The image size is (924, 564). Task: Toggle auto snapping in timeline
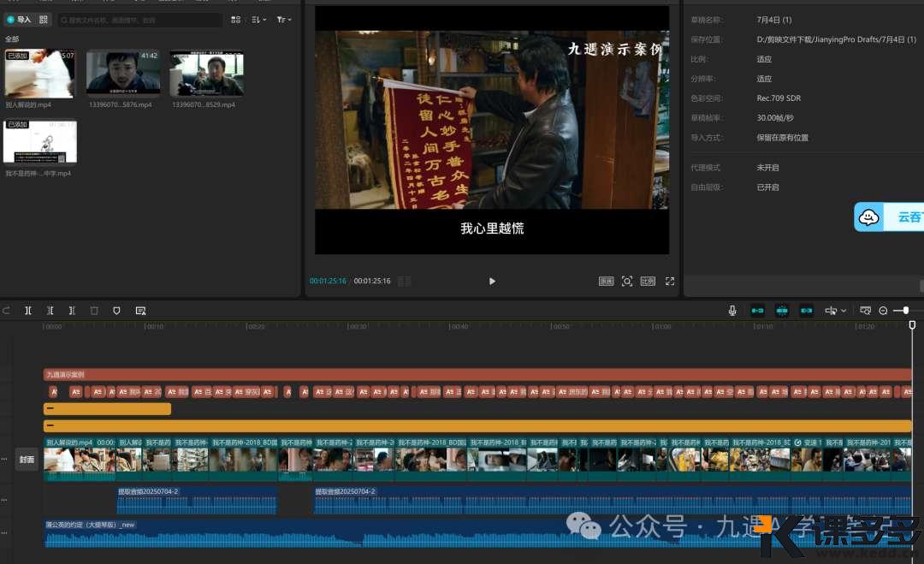[x=782, y=311]
